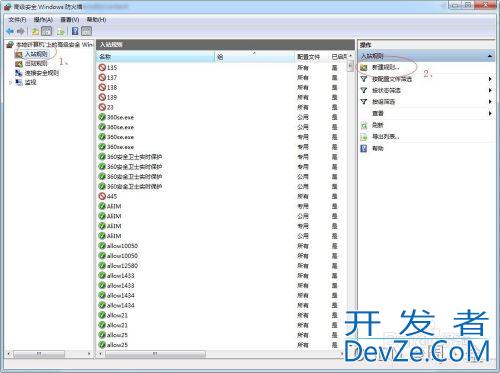Click the 帮助 action label in pane
The image size is (500, 373).
(x=377, y=148)
